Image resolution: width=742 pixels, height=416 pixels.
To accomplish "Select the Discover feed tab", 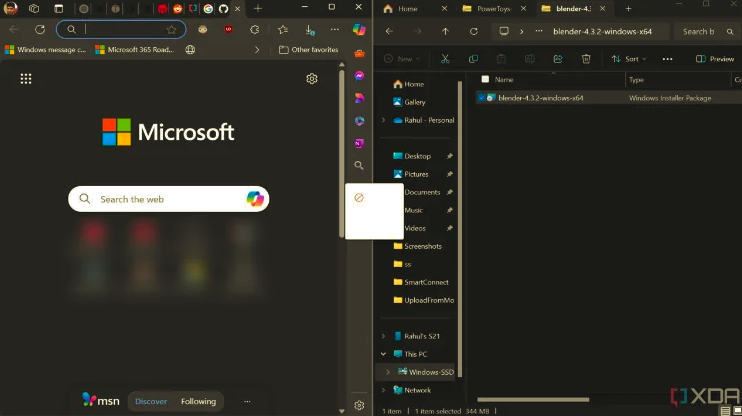I will pyautogui.click(x=151, y=401).
